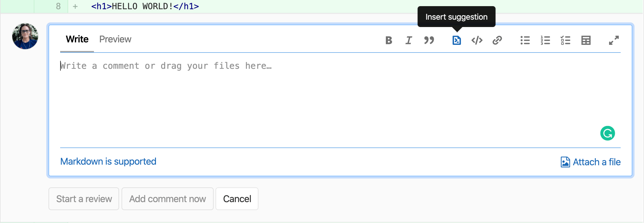
Task: Add a task checklist
Action: pos(565,40)
